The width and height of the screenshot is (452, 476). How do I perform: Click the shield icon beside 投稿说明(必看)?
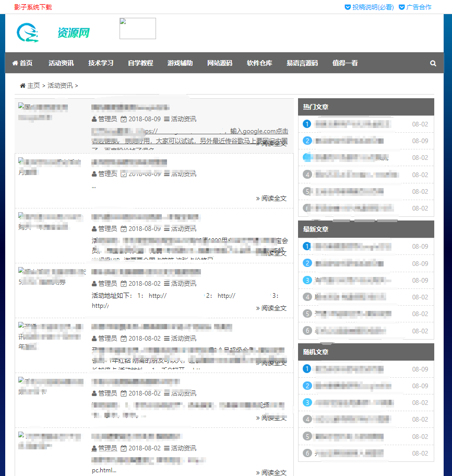point(348,7)
